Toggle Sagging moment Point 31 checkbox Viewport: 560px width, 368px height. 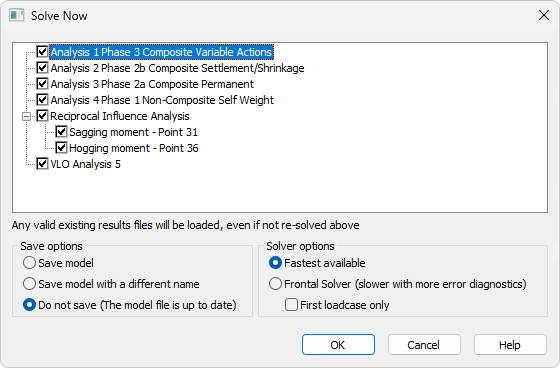[61, 132]
